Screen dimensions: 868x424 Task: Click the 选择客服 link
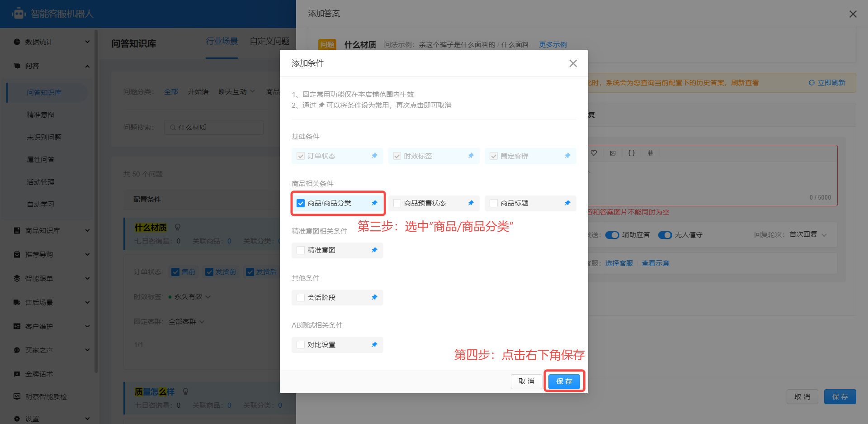(x=619, y=263)
